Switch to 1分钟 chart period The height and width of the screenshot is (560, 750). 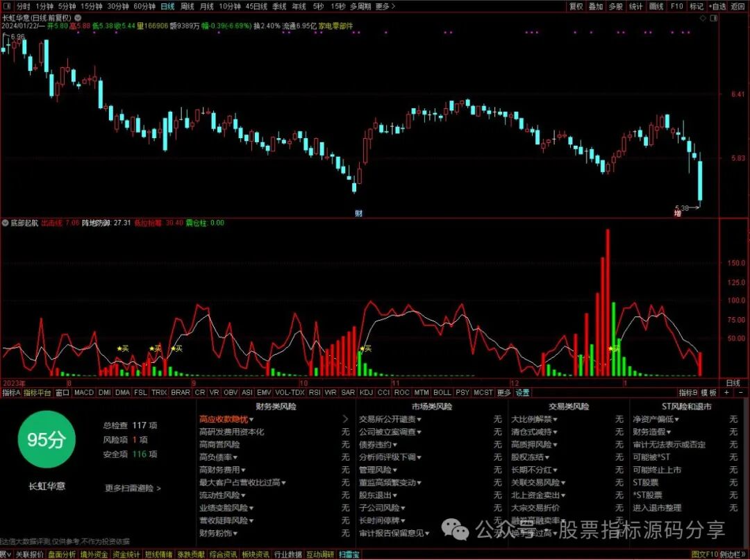pos(44,6)
